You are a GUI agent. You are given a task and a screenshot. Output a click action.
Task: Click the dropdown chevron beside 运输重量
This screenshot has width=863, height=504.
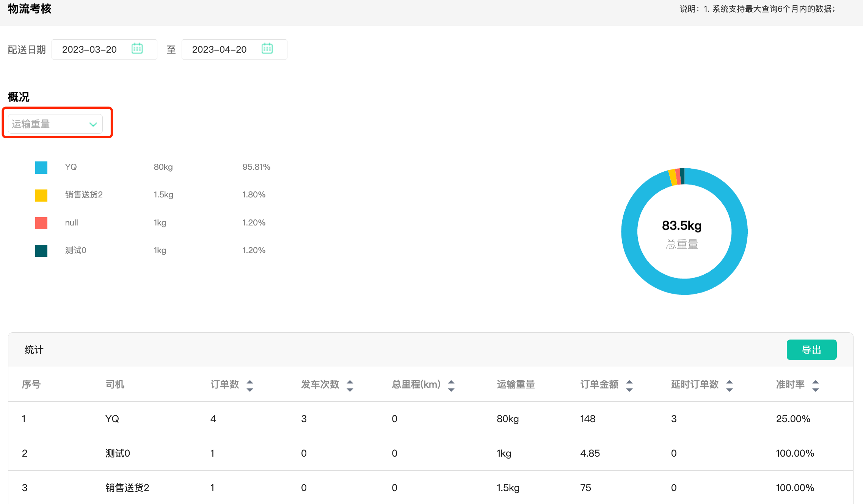(93, 124)
